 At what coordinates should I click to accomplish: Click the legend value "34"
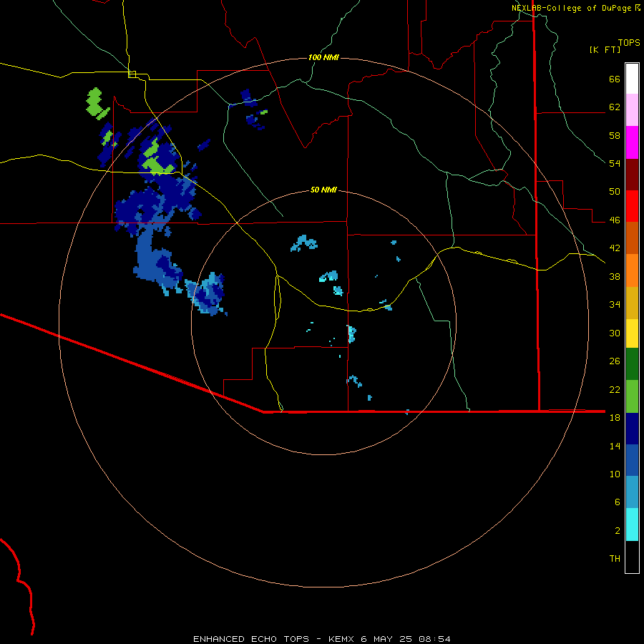[x=615, y=305]
